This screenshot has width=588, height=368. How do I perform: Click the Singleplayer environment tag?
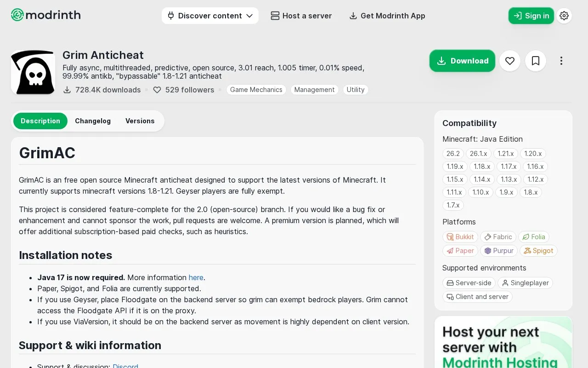525,283
